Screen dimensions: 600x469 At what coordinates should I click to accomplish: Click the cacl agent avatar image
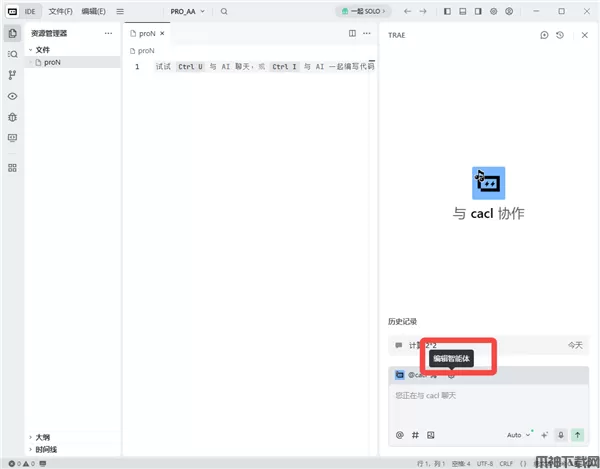pyautogui.click(x=488, y=183)
